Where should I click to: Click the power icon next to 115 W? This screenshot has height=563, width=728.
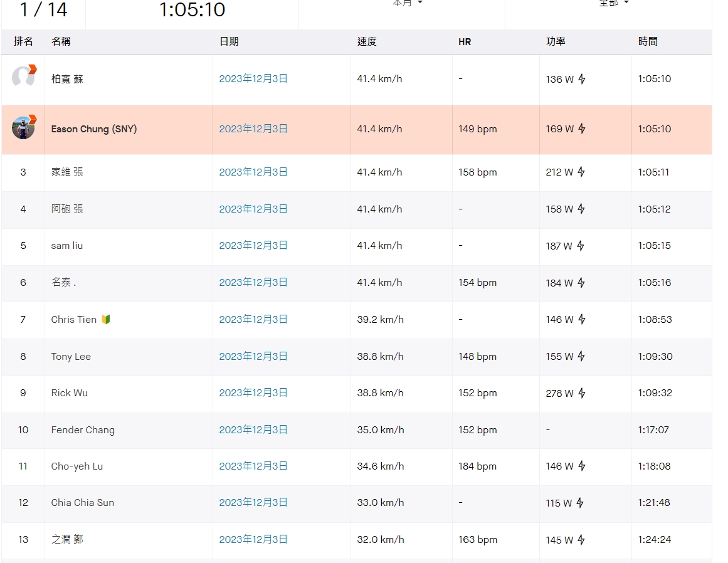[x=580, y=503]
